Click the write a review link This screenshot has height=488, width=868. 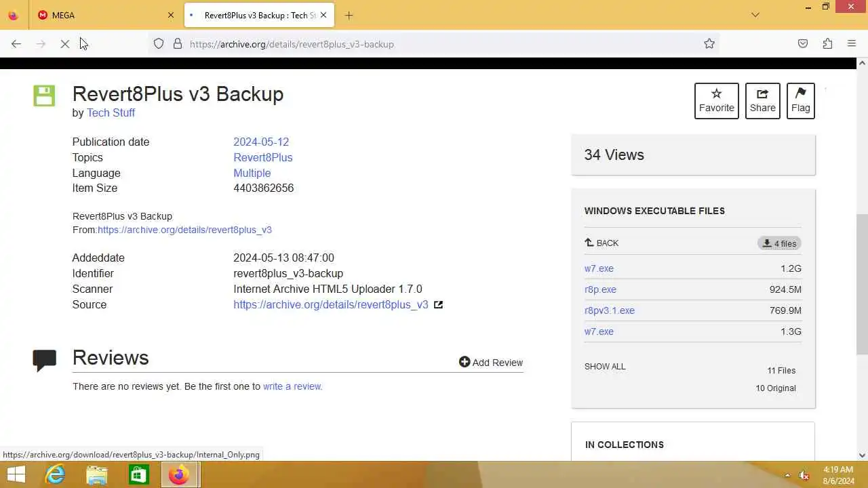(x=293, y=386)
